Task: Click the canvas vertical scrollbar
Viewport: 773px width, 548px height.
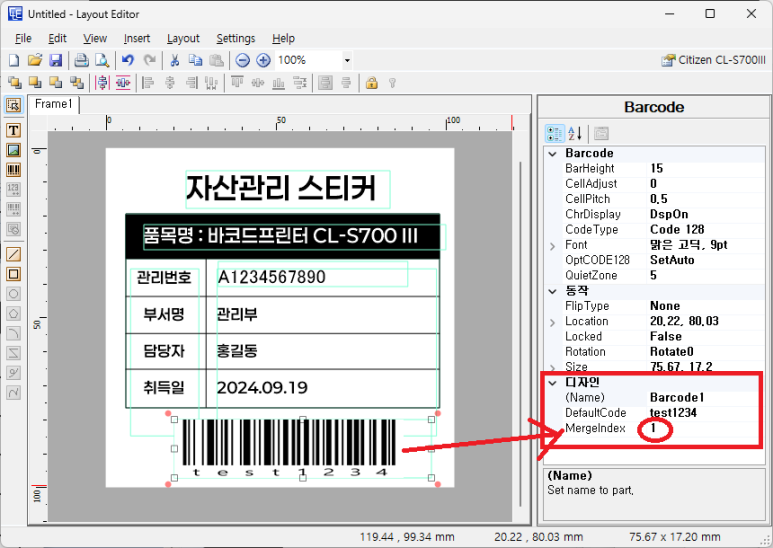Action: (520, 333)
